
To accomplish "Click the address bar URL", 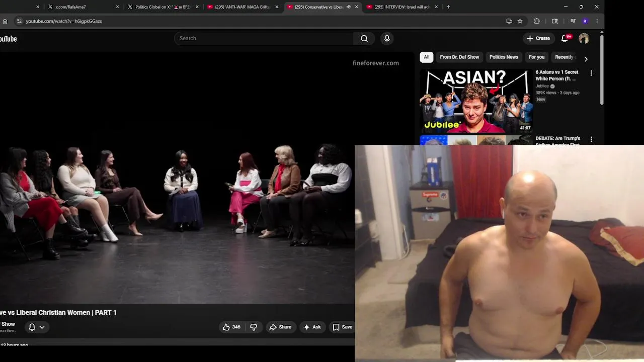I will pos(64,21).
